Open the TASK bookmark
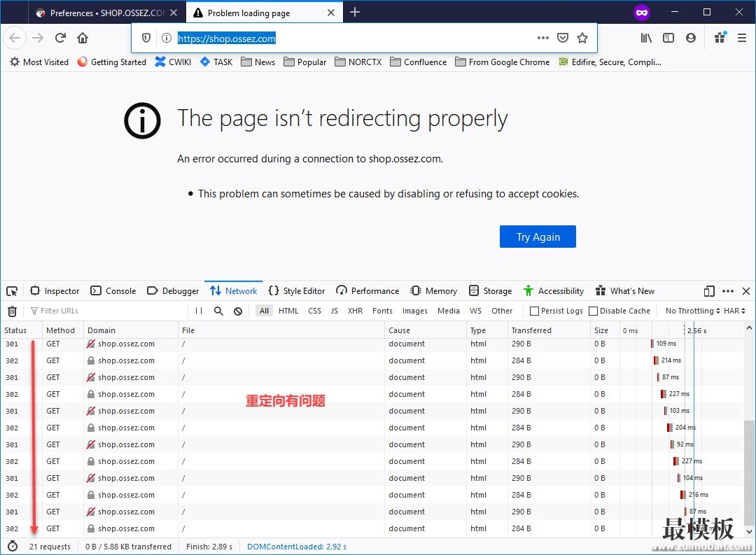This screenshot has width=756, height=555. [x=216, y=62]
